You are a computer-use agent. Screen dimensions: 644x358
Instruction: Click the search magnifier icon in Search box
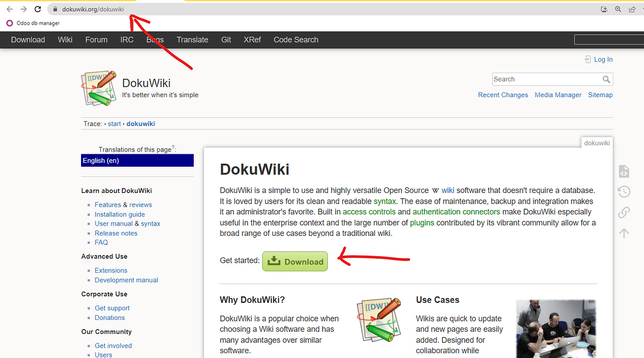click(606, 79)
